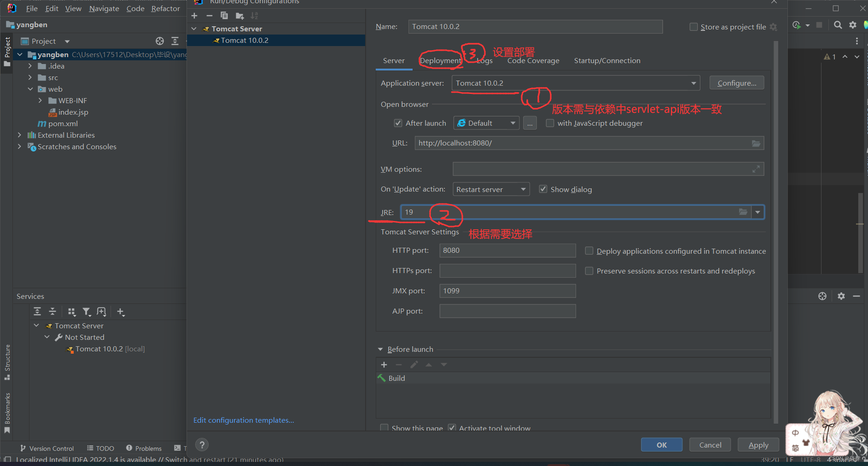Expand the src folder in Project tree
The image size is (868, 466).
click(30, 77)
